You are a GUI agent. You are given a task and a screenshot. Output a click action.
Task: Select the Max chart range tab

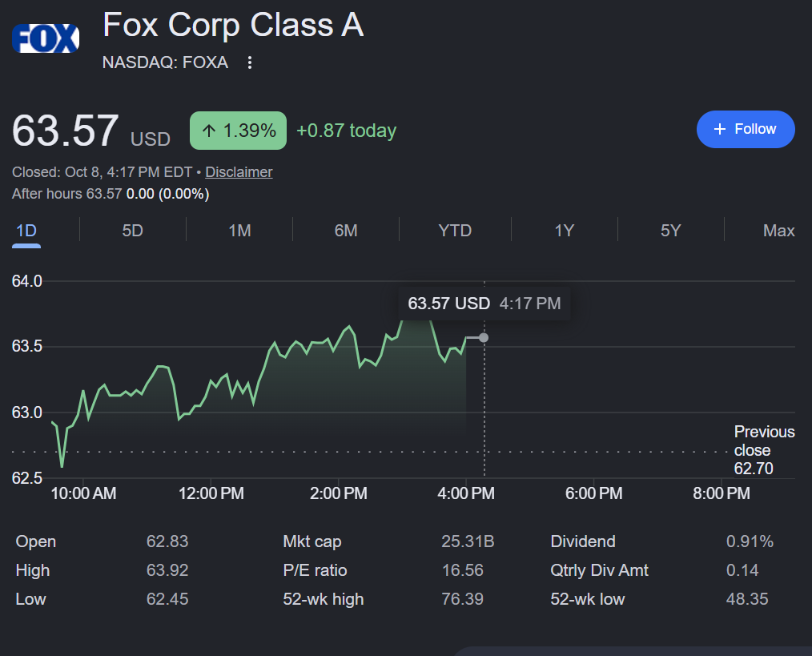point(778,231)
